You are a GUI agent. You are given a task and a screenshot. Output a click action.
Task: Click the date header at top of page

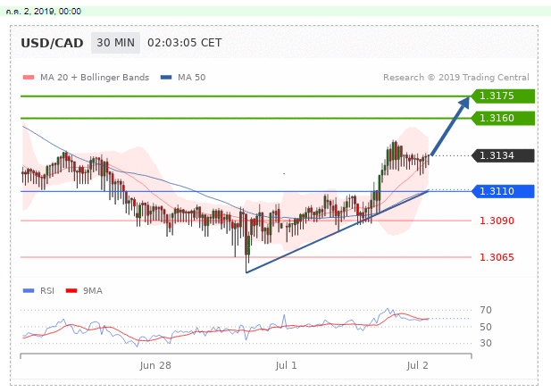(43, 12)
